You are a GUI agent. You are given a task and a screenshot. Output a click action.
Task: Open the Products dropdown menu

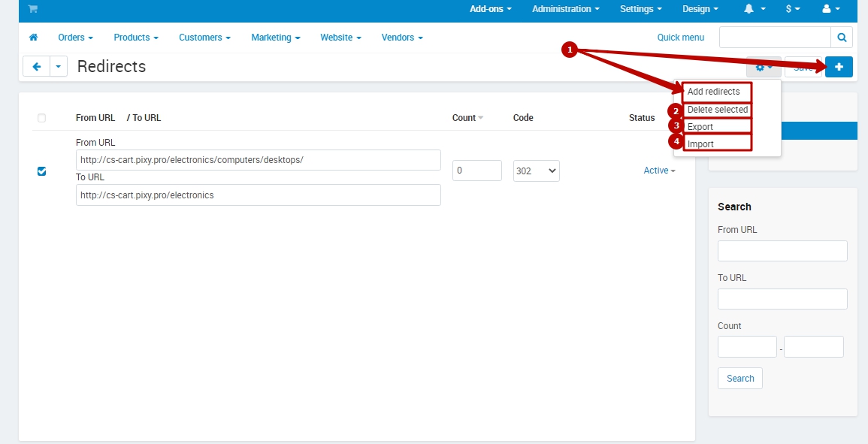pyautogui.click(x=135, y=38)
